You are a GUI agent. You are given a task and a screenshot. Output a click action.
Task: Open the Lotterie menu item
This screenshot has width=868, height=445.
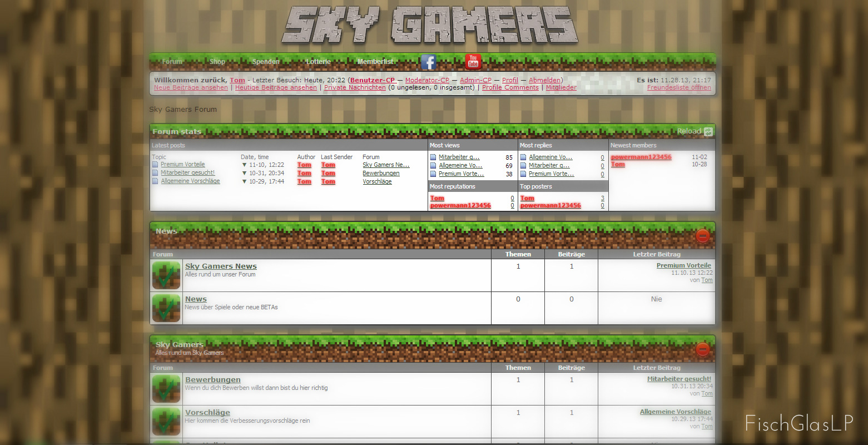[x=318, y=62]
